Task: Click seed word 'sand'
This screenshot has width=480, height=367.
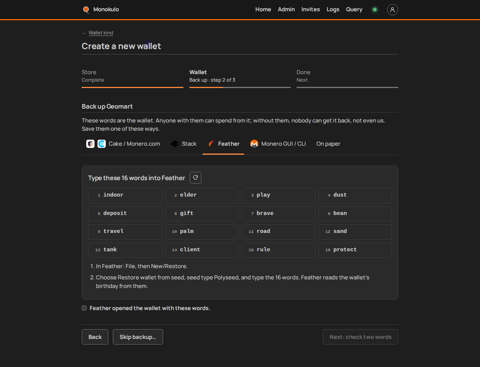Action: click(340, 231)
